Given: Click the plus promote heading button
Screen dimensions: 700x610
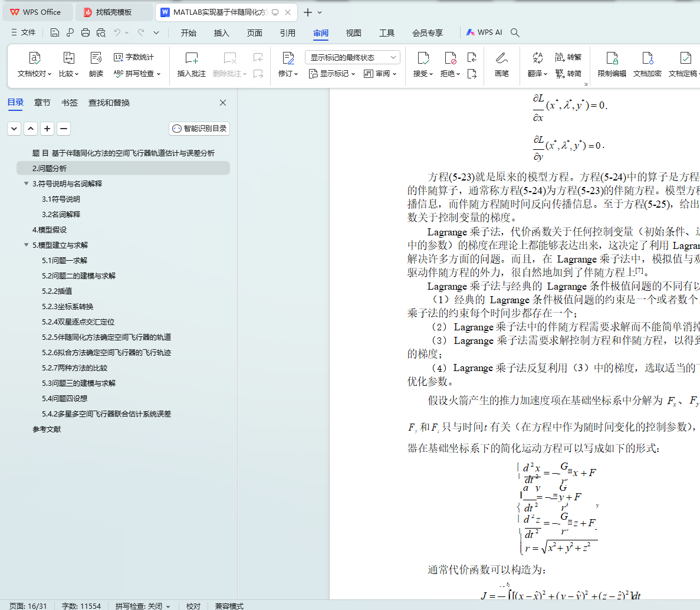Looking at the screenshot, I should click(x=47, y=129).
